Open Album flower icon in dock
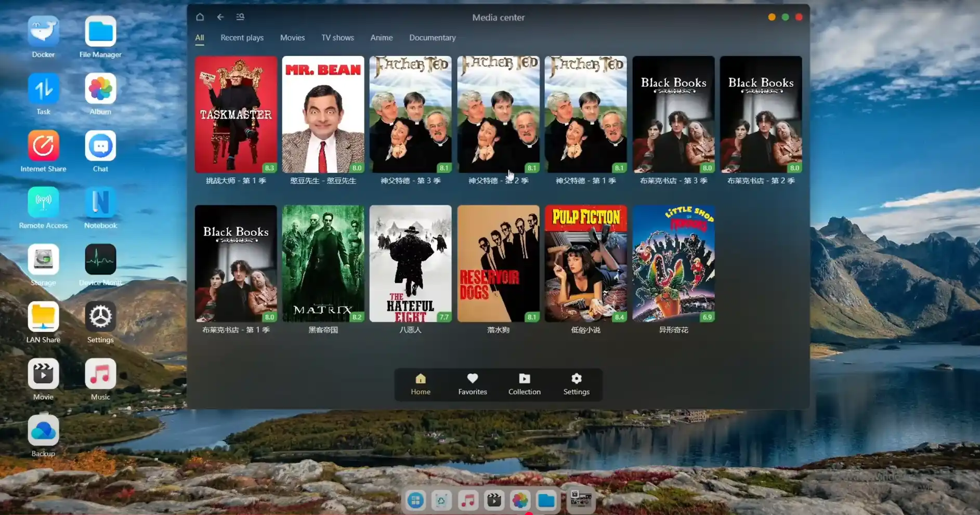The width and height of the screenshot is (980, 515). click(x=520, y=500)
